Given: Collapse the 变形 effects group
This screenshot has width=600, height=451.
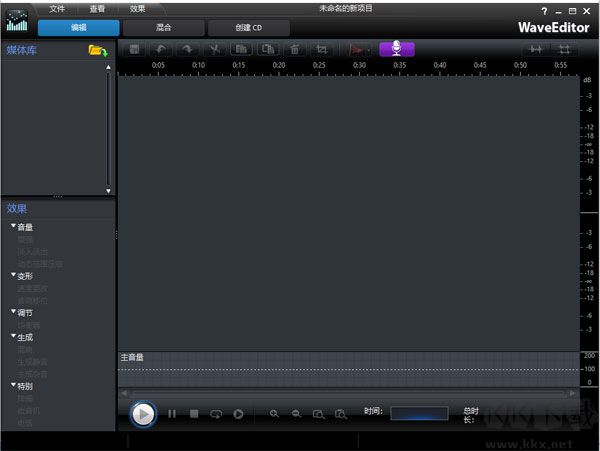Looking at the screenshot, I should (13, 275).
